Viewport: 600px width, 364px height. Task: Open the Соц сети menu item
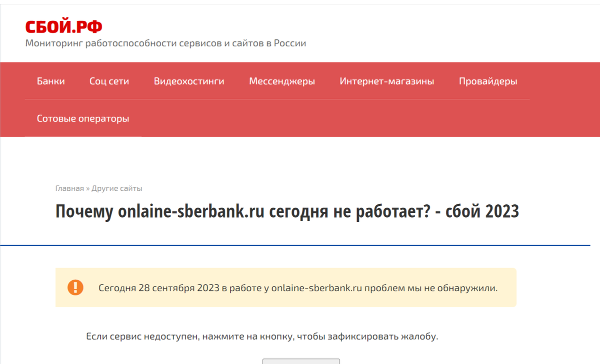click(x=109, y=81)
